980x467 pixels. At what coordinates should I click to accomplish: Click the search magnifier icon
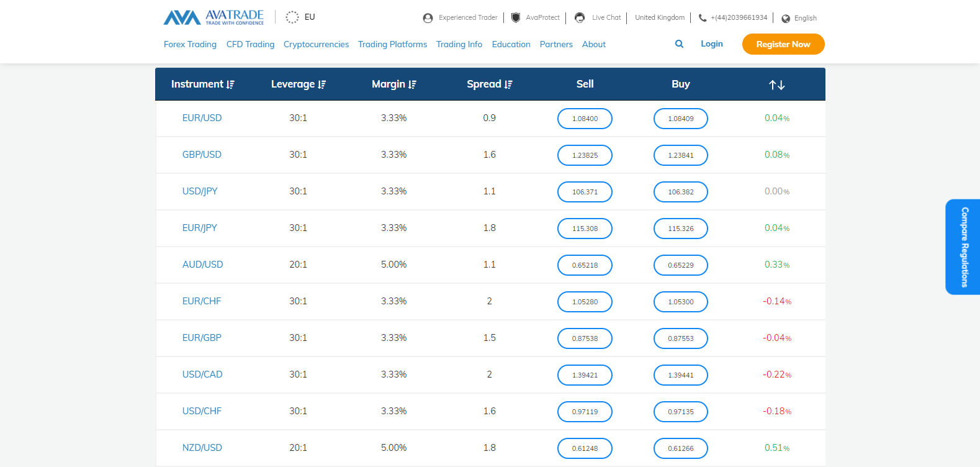point(679,44)
